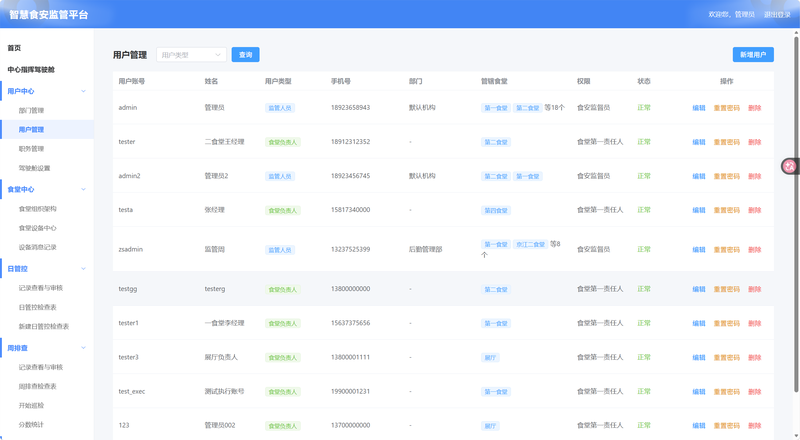Click the 查询 search button
Image resolution: width=800 pixels, height=440 pixels.
(x=245, y=55)
